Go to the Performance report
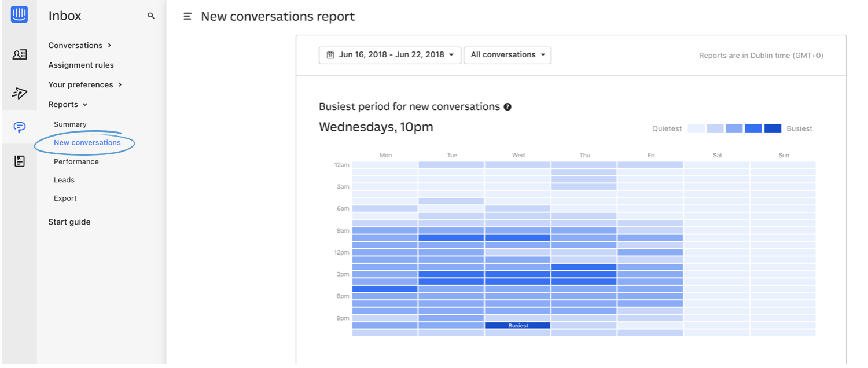The height and width of the screenshot is (368, 868). pyautogui.click(x=76, y=161)
